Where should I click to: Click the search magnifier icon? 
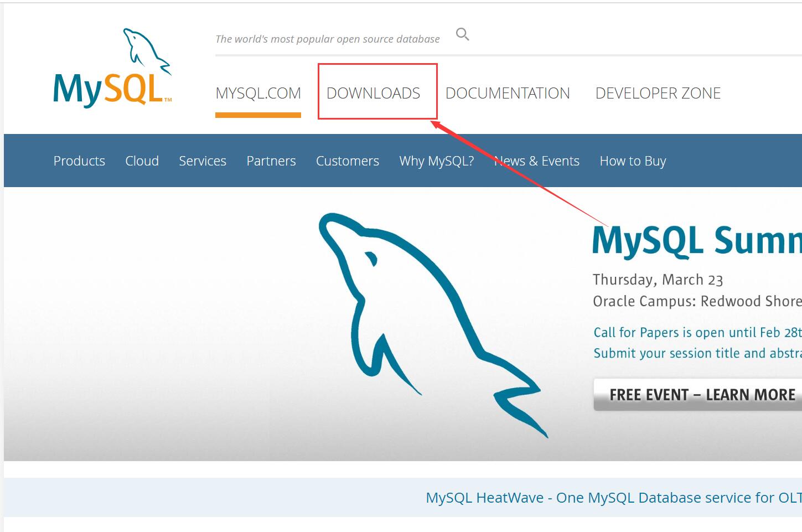pyautogui.click(x=462, y=34)
